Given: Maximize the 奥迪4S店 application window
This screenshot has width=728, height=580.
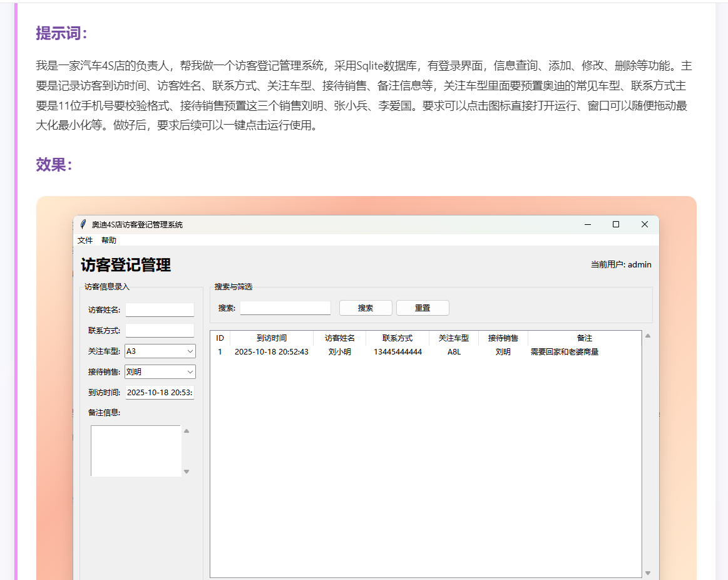Looking at the screenshot, I should [x=616, y=224].
